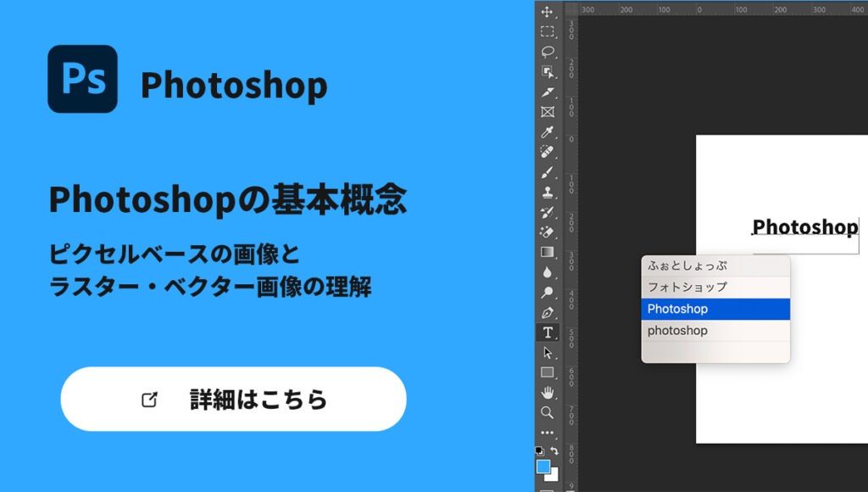Select the Rectangular Marquee tool
The image size is (868, 492).
point(548,31)
